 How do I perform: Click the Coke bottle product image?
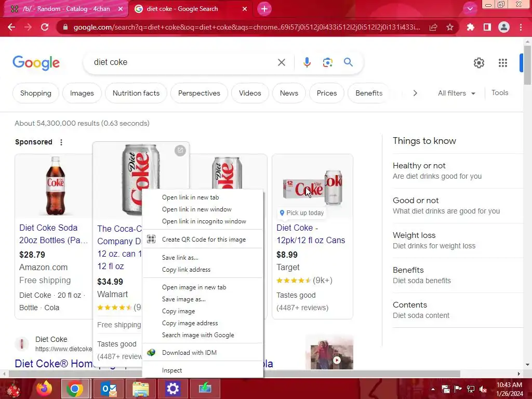pos(55,185)
